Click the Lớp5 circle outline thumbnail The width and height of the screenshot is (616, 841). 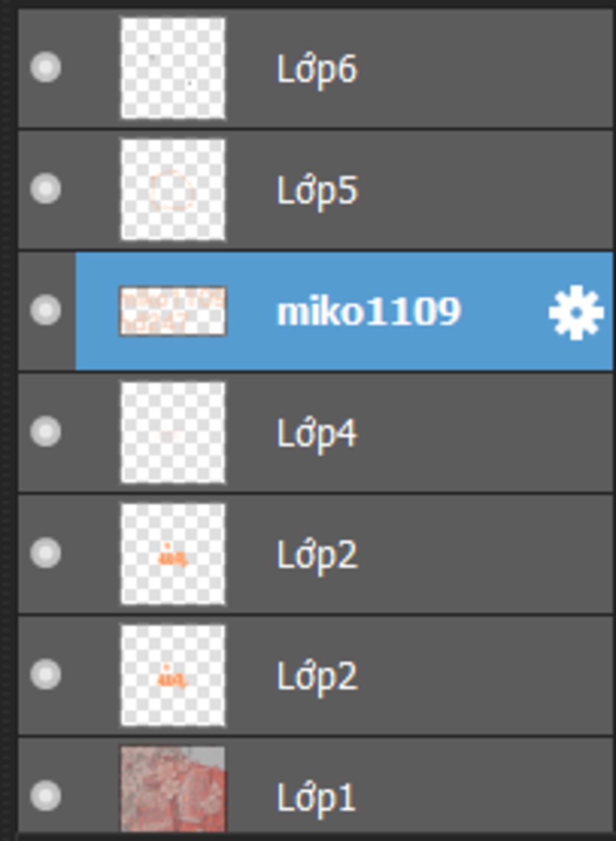[x=173, y=190]
